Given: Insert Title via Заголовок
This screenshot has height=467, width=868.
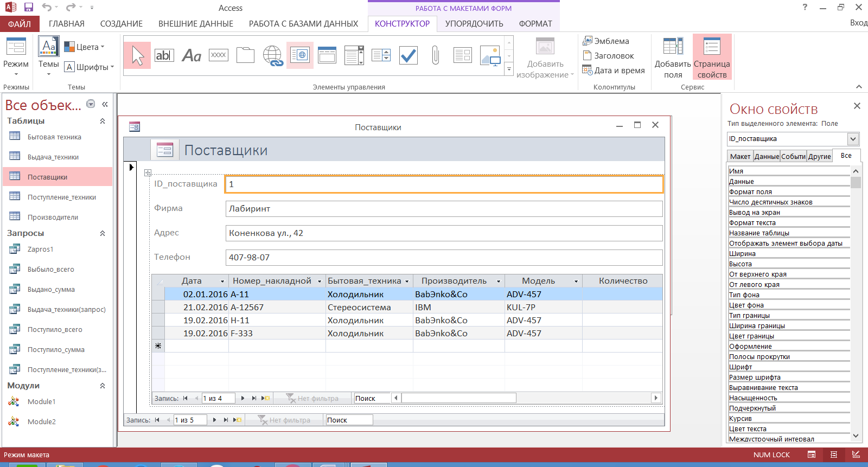Looking at the screenshot, I should (x=608, y=55).
